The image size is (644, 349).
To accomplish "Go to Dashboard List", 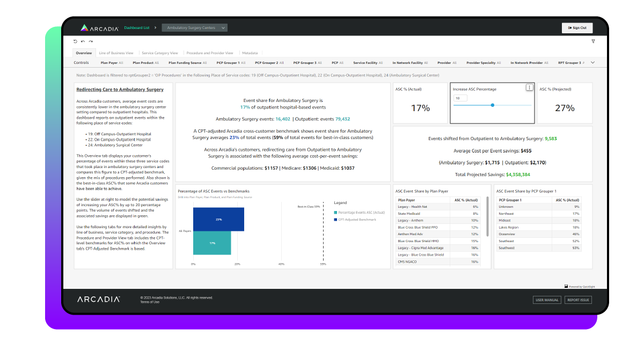I will tap(136, 27).
